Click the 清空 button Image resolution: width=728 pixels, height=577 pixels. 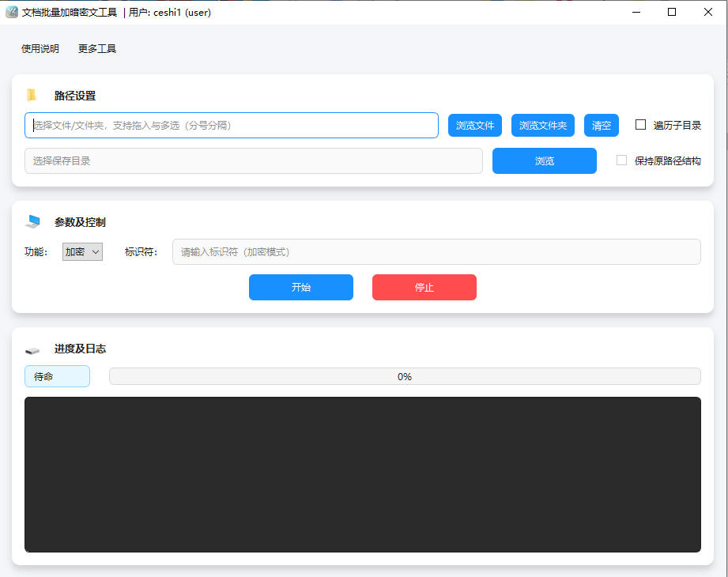point(602,126)
